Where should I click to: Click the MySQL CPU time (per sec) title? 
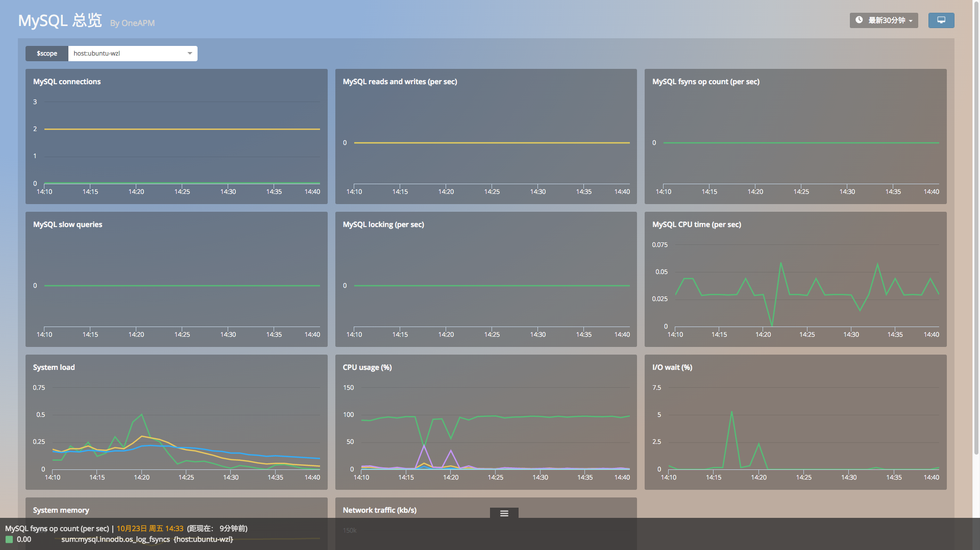697,224
